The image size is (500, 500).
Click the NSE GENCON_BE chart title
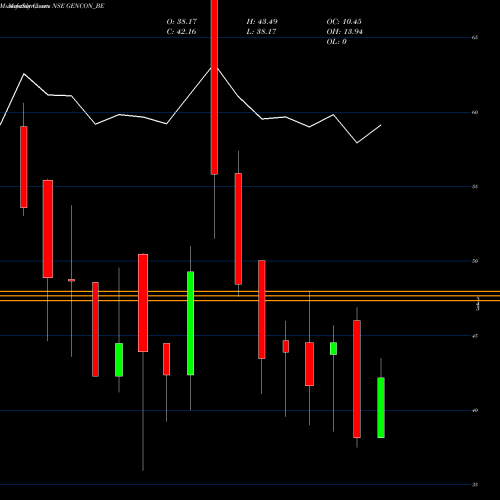78,6
